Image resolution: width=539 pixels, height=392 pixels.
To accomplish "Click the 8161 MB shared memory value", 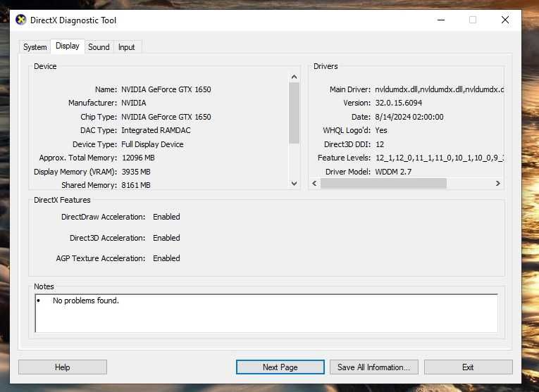I will click(136, 185).
